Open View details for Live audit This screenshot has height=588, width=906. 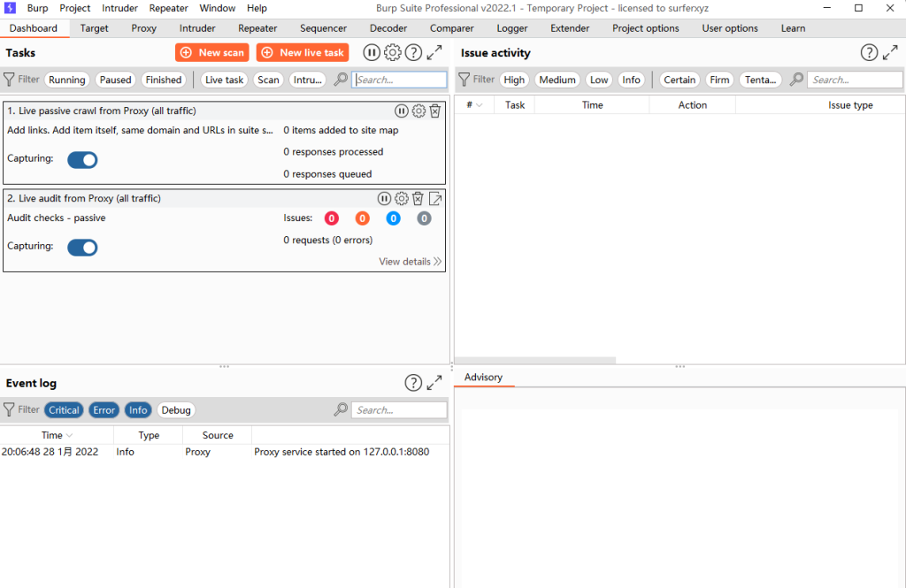click(x=411, y=262)
